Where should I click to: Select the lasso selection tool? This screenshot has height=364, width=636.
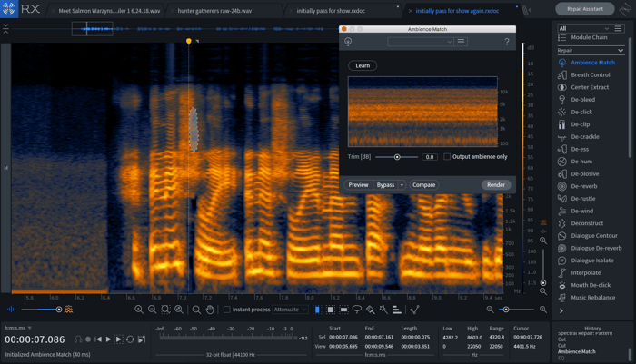pos(357,310)
